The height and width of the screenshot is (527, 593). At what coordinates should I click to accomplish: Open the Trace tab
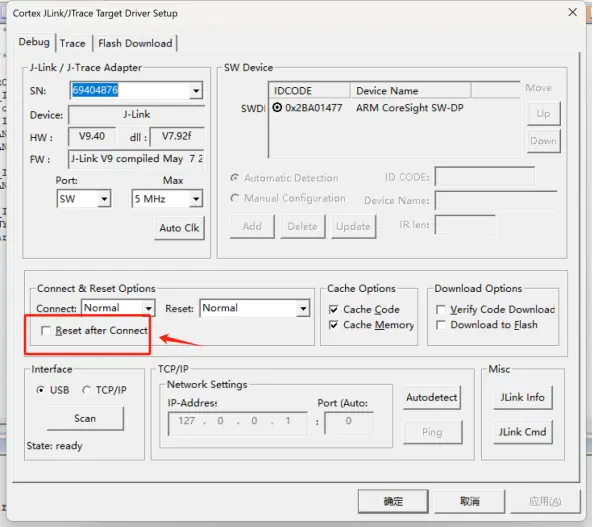click(73, 43)
